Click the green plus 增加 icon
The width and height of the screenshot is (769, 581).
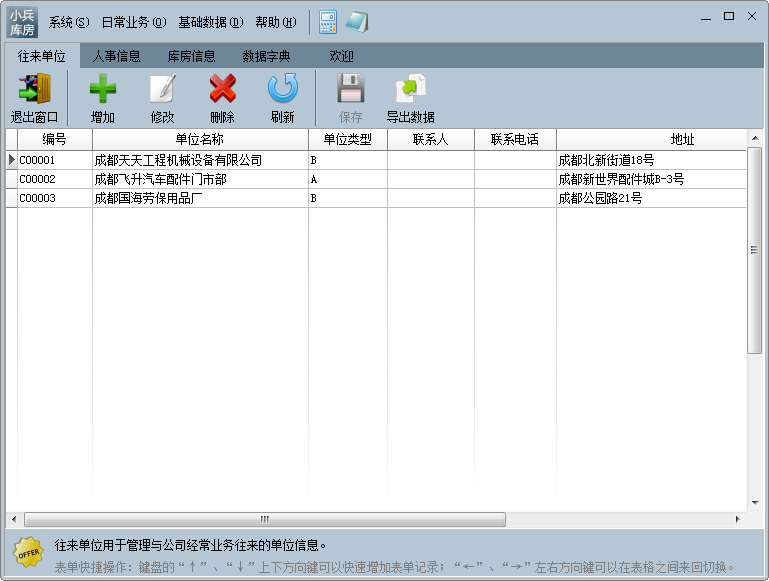pos(103,88)
